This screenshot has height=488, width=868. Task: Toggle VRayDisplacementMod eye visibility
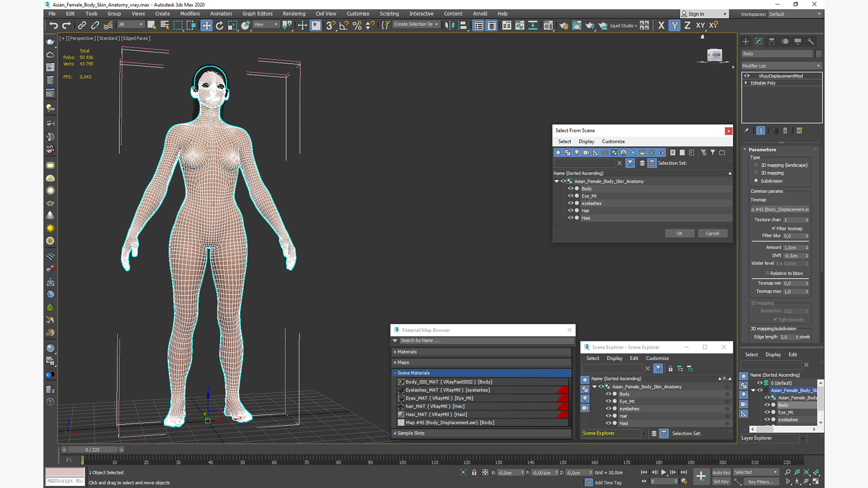pyautogui.click(x=747, y=76)
